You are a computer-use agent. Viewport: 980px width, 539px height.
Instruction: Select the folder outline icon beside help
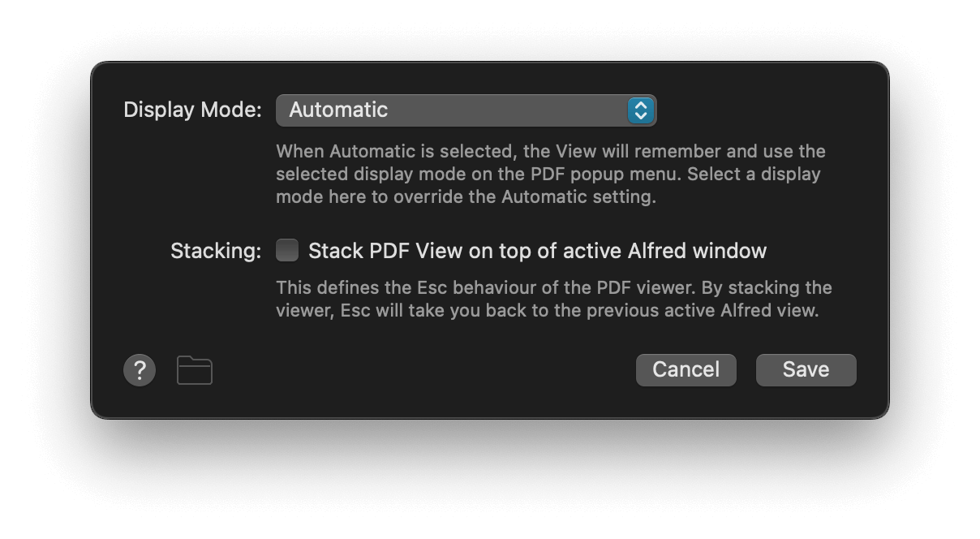click(x=194, y=370)
